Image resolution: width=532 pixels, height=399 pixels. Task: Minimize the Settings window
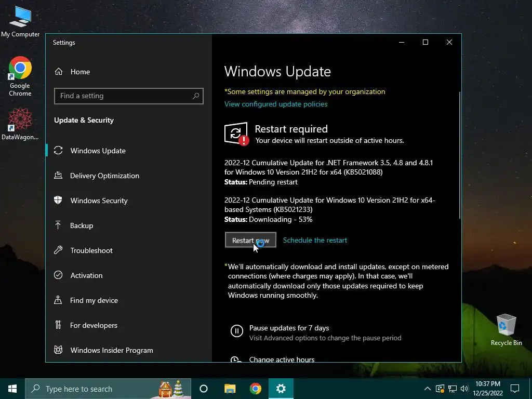point(402,42)
